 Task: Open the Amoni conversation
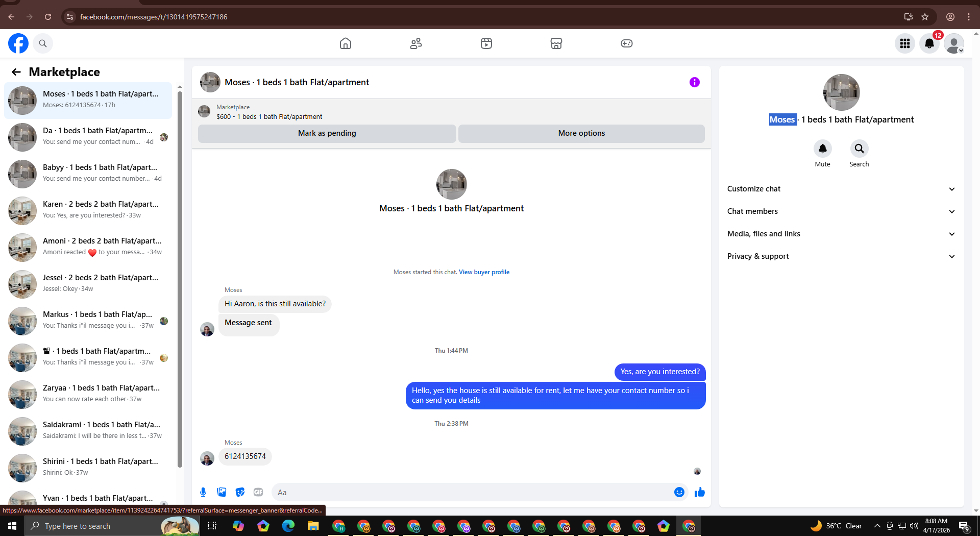tap(88, 247)
